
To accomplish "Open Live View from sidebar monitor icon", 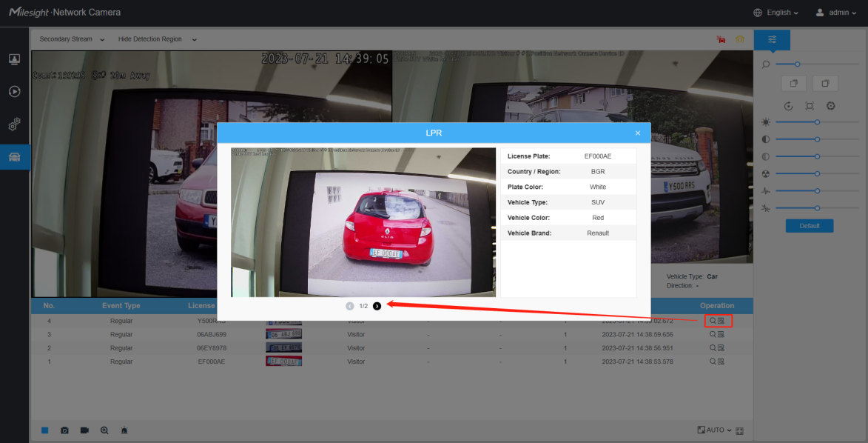I will coord(15,59).
